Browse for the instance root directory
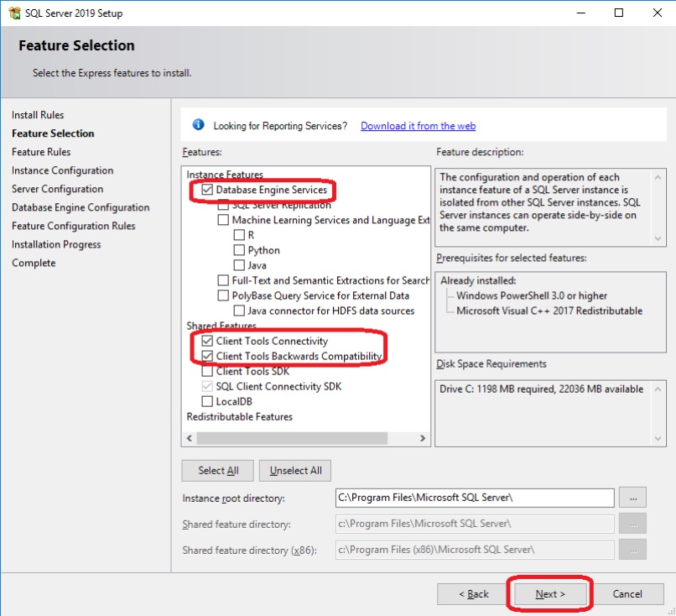 click(x=632, y=498)
